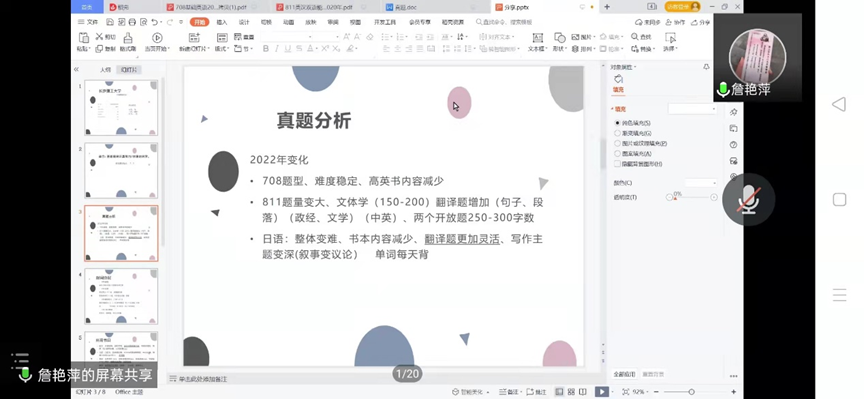This screenshot has width=864, height=399.
Task: Select the gradient fill radio option
Action: click(x=617, y=133)
